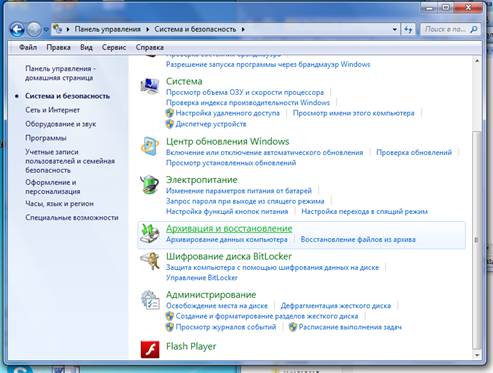Open the Flash Player red icon

point(150,349)
